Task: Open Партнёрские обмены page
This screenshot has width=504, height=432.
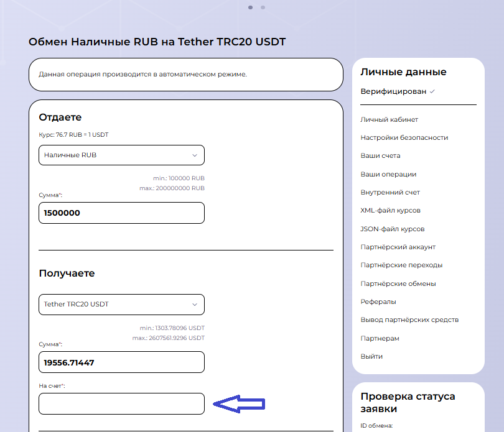Action: click(398, 283)
